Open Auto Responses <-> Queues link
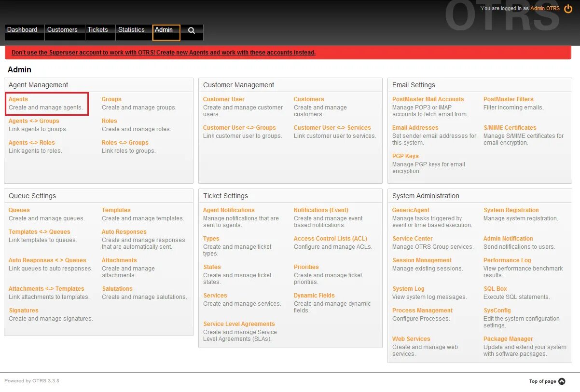Image resolution: width=580 pixels, height=392 pixels. [x=47, y=260]
